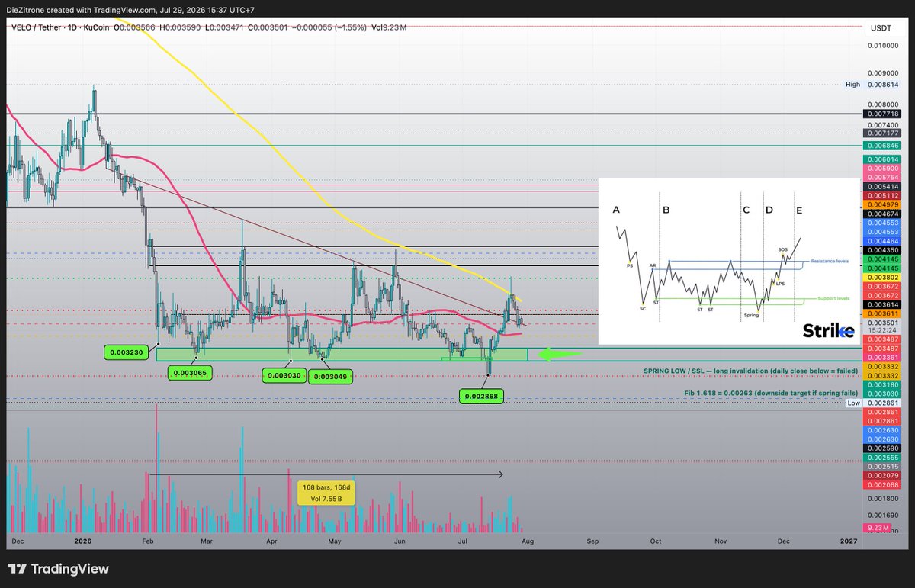Click the 0.003230 price callout on chart
915x588 pixels.
coord(127,353)
